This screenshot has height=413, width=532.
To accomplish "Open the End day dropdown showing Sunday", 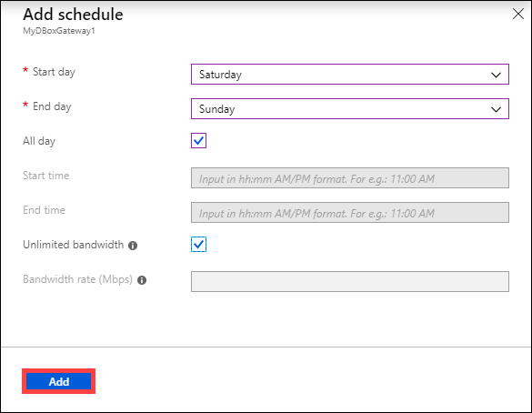I will click(350, 108).
